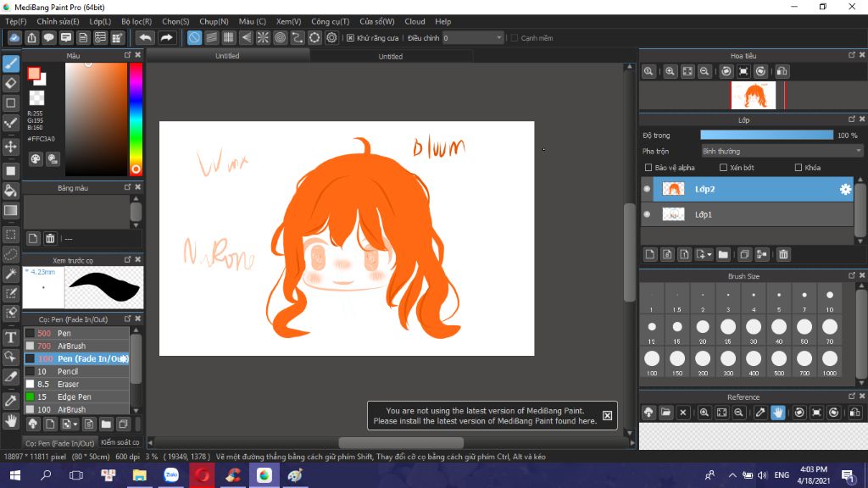868x488 pixels.
Task: Enable the Cạnh mềm checkbox
Action: coord(515,38)
